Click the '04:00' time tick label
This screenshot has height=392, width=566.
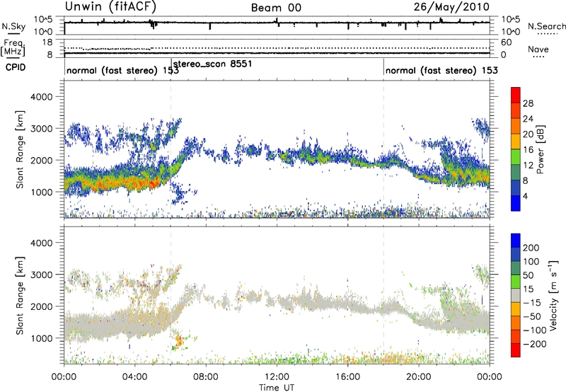tap(135, 377)
